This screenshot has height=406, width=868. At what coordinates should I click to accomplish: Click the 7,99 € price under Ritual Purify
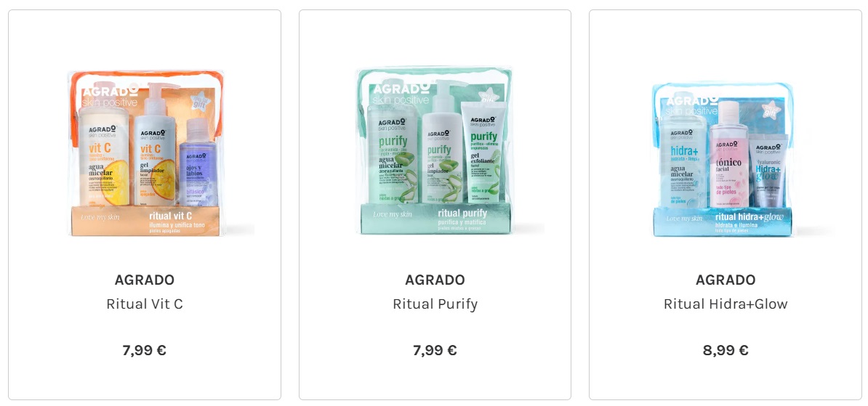[x=435, y=350]
